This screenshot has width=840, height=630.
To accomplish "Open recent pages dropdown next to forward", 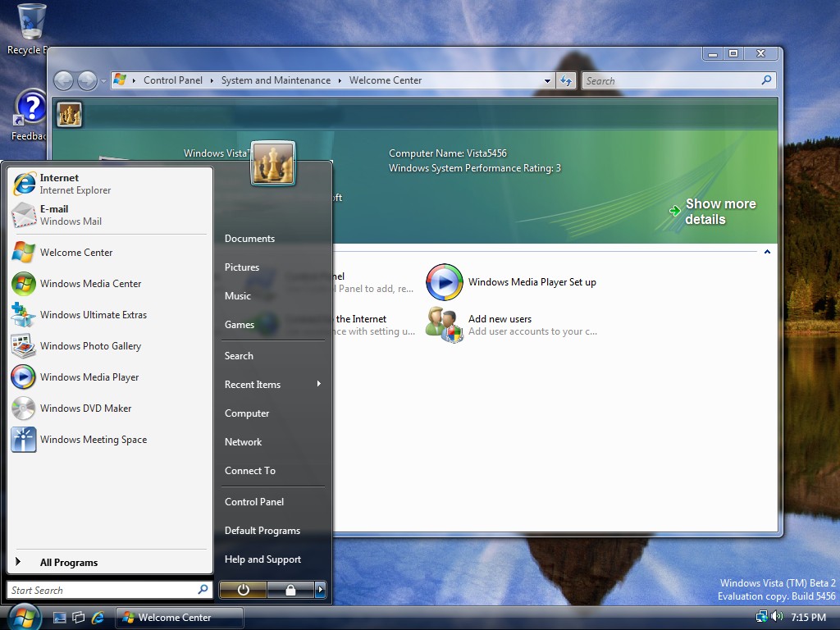I will click(x=103, y=81).
